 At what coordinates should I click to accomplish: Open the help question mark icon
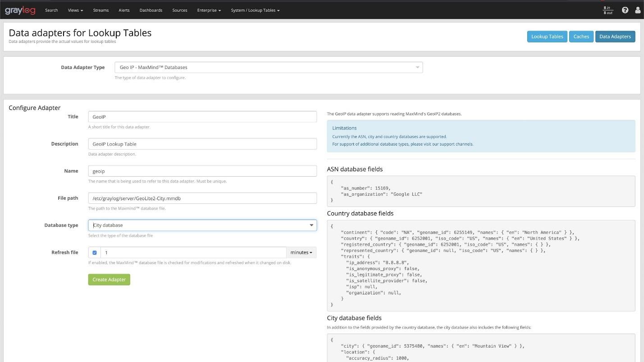(x=625, y=10)
